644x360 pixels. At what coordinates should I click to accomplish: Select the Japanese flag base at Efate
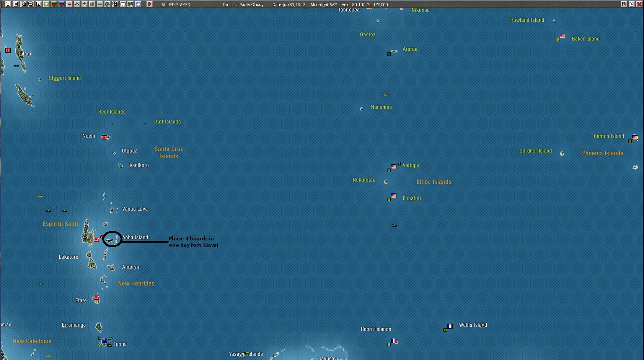pyautogui.click(x=96, y=297)
